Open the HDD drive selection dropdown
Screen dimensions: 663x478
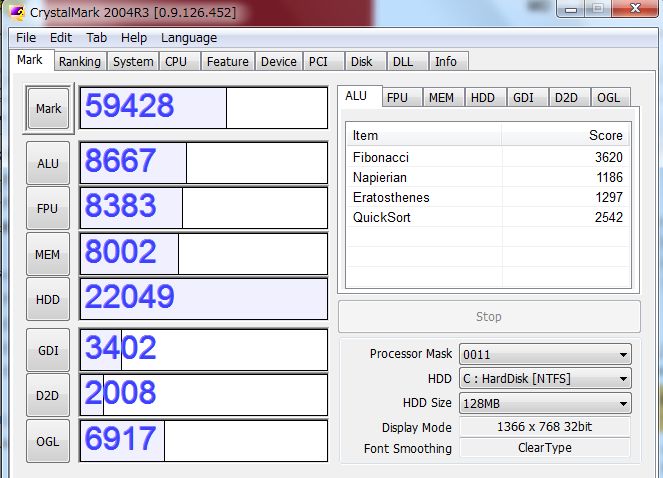[x=544, y=379]
